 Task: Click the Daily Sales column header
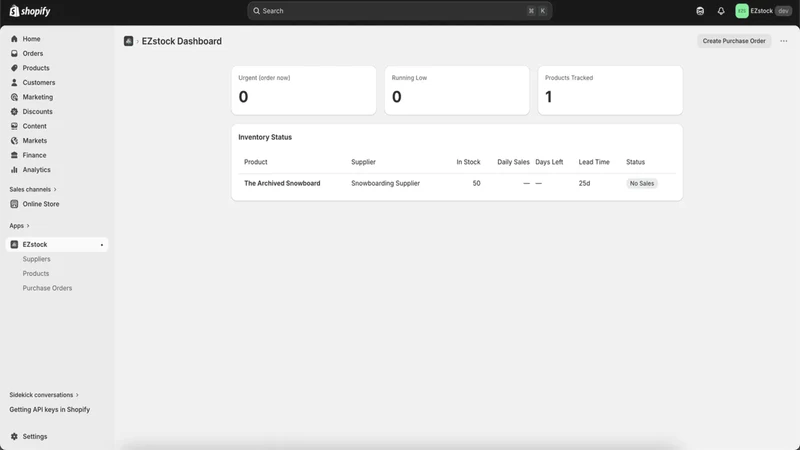[513, 162]
